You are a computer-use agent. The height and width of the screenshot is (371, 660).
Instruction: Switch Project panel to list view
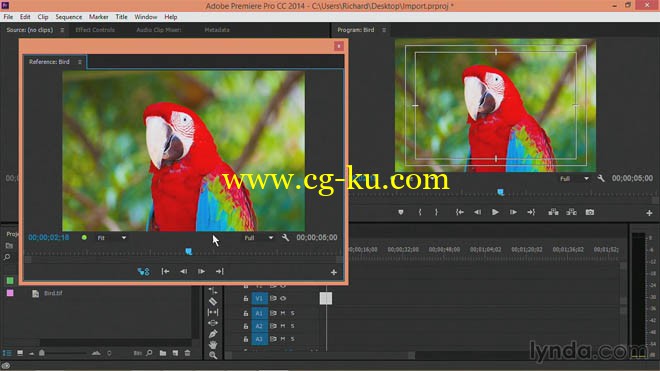(7, 353)
